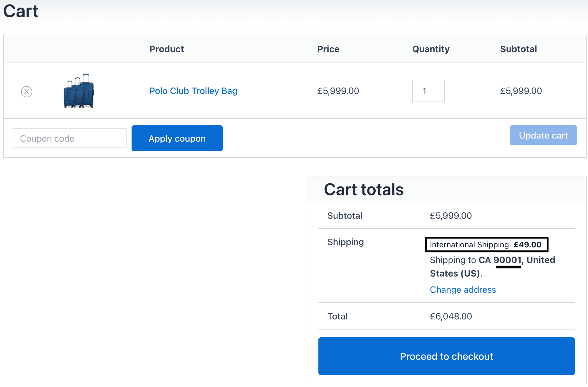
Task: Change the shipping address
Action: click(463, 290)
